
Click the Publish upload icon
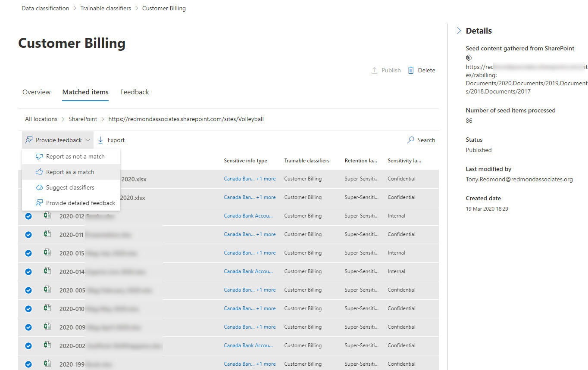375,70
